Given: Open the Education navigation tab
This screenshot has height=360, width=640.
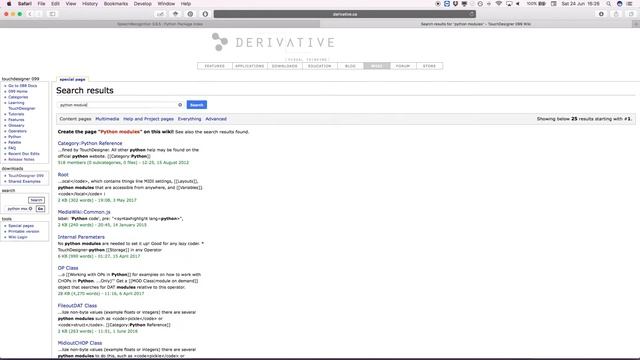Looking at the screenshot, I should (320, 66).
